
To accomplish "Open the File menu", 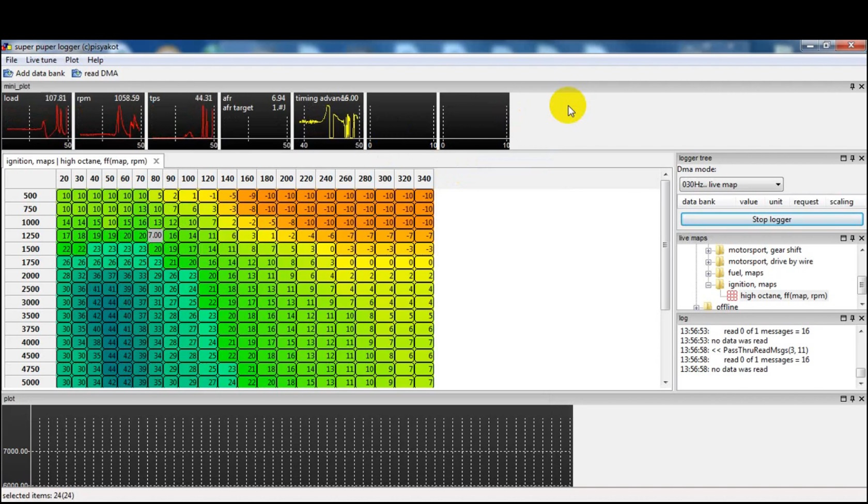I will [11, 60].
